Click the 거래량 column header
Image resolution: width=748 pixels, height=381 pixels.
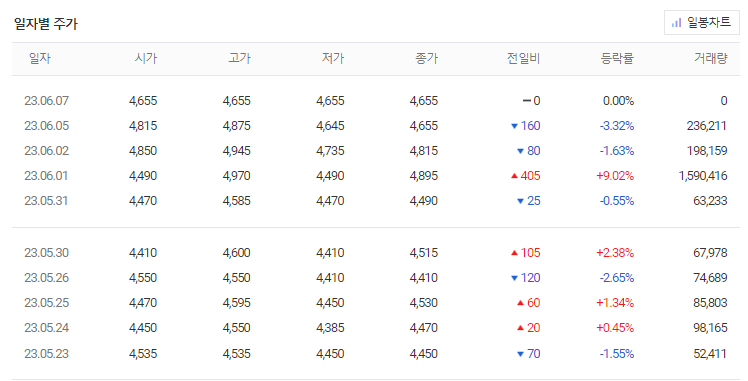711,59
